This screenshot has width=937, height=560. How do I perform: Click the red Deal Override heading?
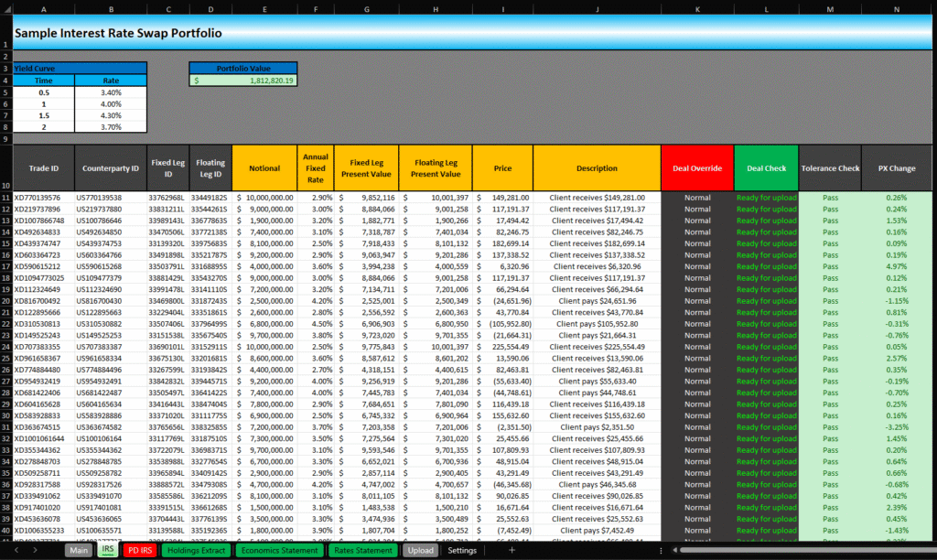[697, 168]
